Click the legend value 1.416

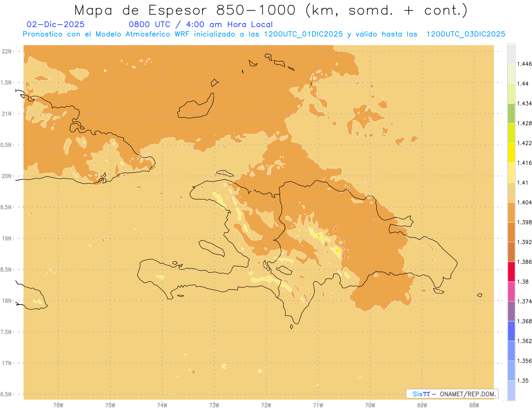click(524, 163)
